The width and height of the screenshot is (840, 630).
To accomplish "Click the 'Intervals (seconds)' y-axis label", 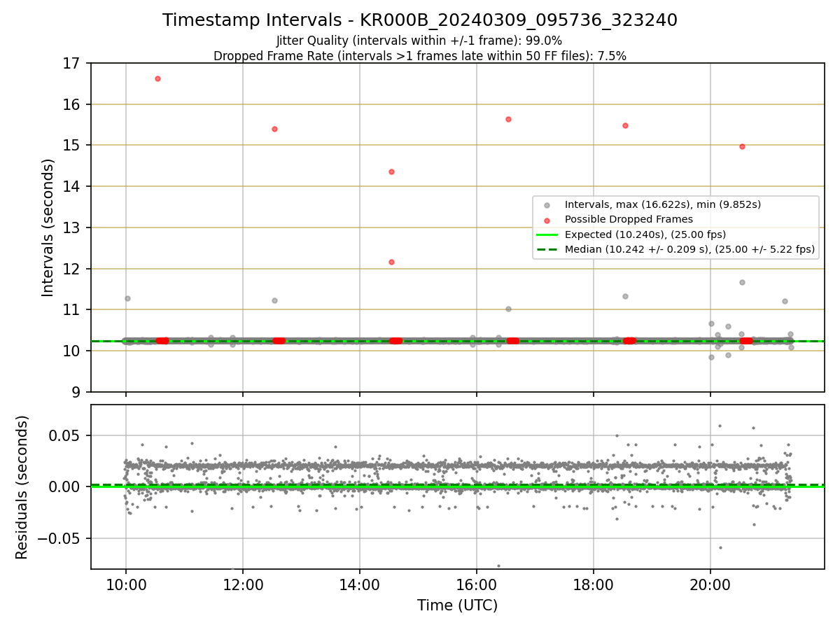I will click(48, 227).
